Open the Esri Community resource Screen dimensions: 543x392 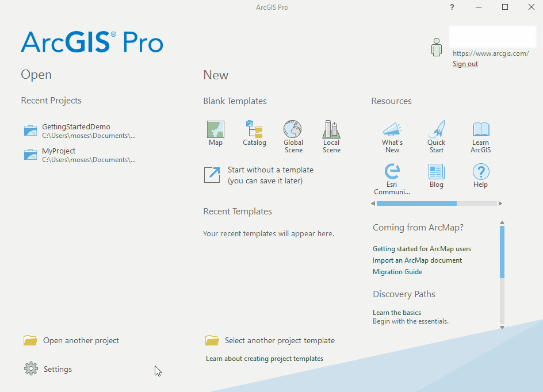392,179
